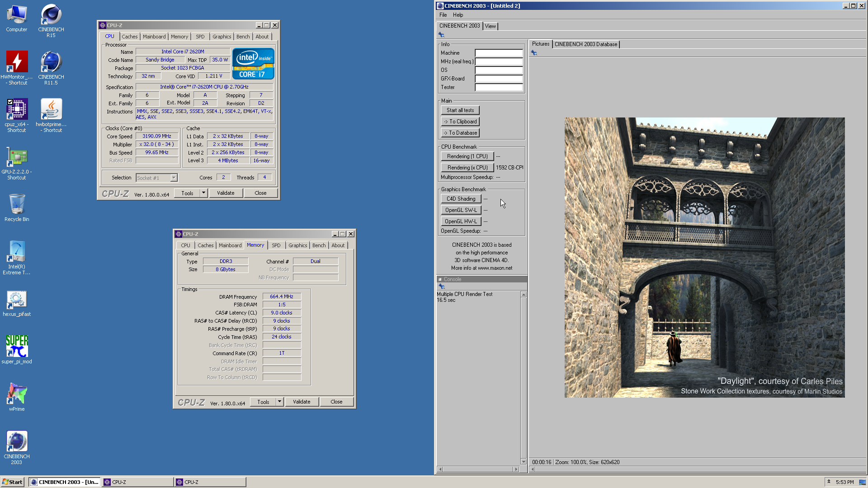The width and height of the screenshot is (868, 488).
Task: Switch to View tab in CINEBENCH
Action: point(490,26)
